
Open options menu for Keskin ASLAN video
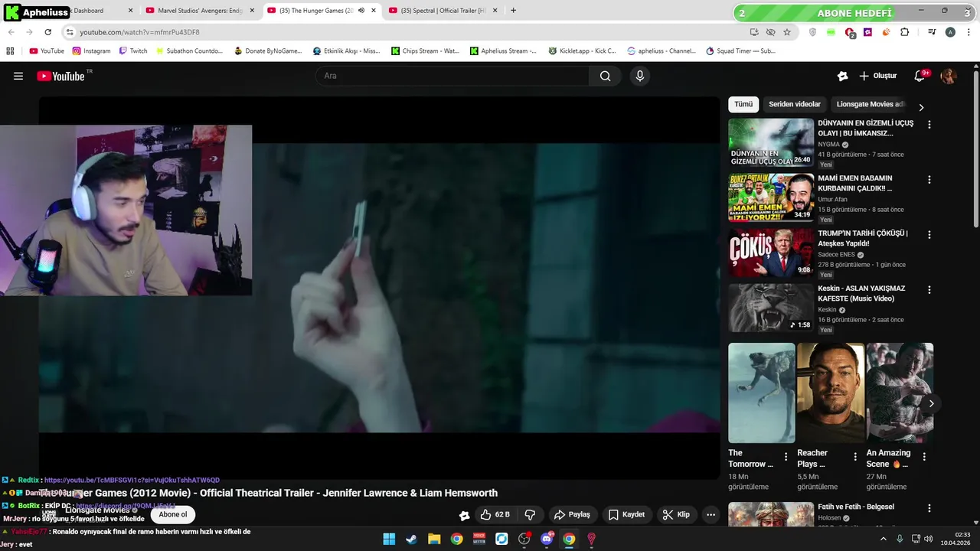tap(929, 290)
